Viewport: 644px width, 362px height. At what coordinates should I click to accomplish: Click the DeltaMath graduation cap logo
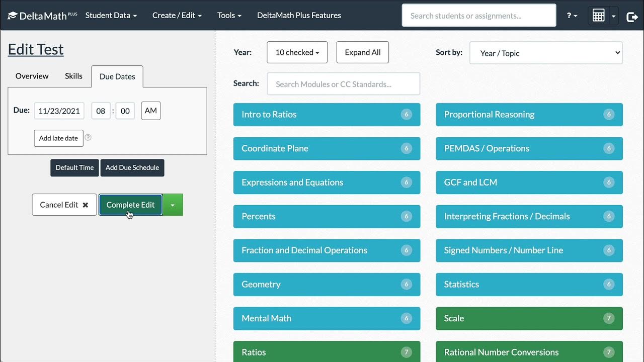(x=13, y=16)
